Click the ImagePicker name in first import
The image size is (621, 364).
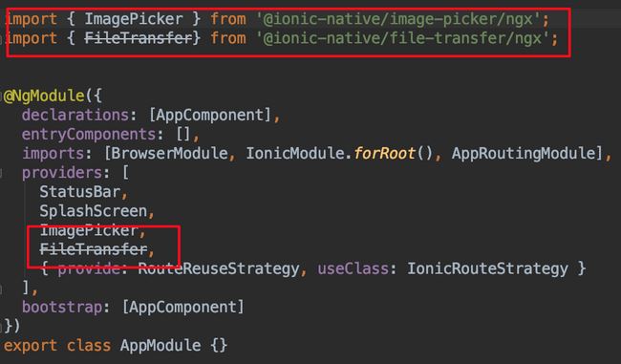click(134, 19)
